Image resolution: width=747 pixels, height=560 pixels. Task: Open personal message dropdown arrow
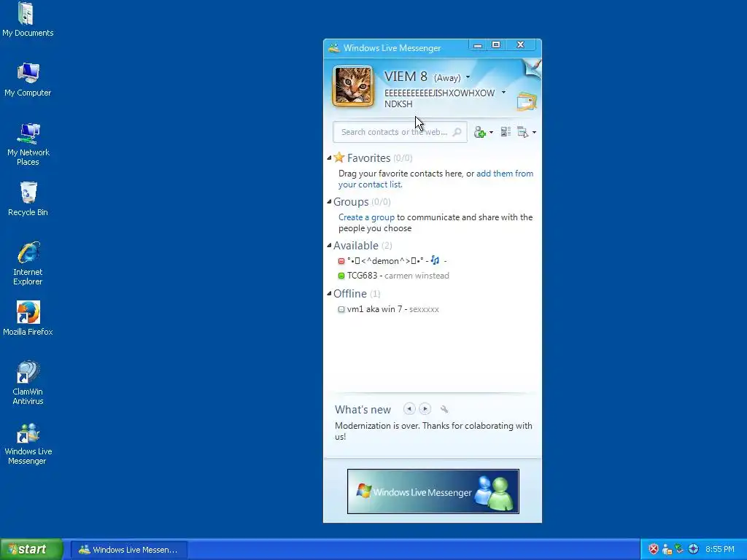503,93
